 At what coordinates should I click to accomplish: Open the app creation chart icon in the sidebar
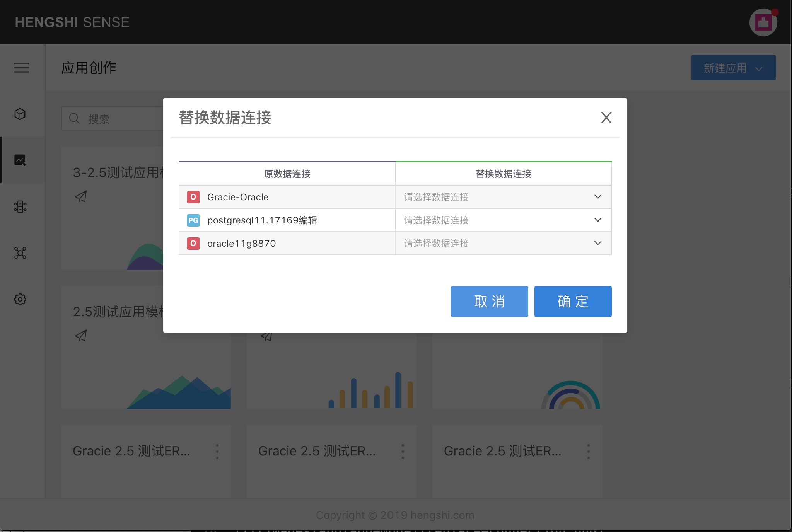(20, 160)
